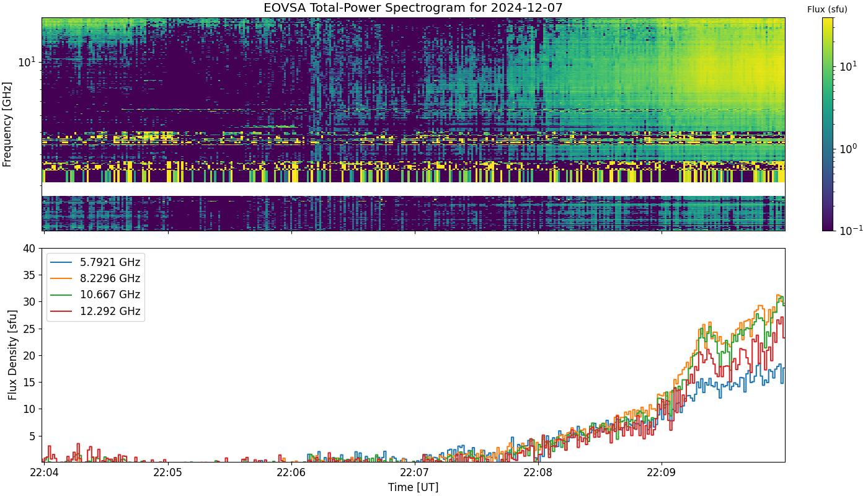The height and width of the screenshot is (496, 868).
Task: Click the Flux Density [sfu] axis label
Action: pos(12,355)
